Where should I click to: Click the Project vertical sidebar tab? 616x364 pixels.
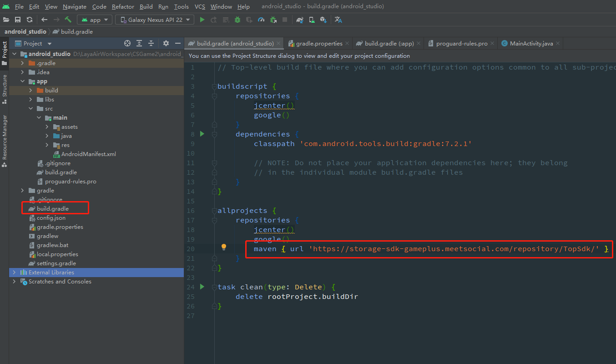pyautogui.click(x=5, y=53)
